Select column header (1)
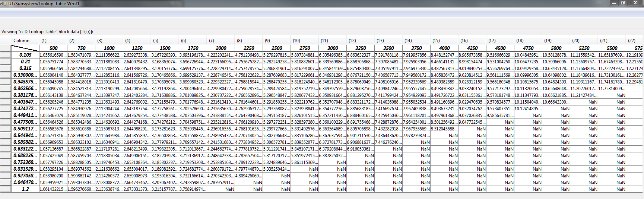This screenshot has width=644, height=199. 44,41
